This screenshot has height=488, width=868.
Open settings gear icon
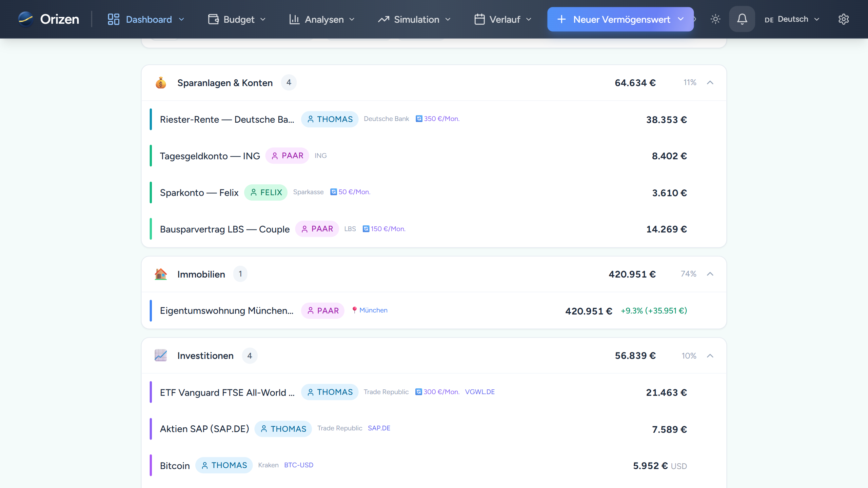tap(843, 19)
